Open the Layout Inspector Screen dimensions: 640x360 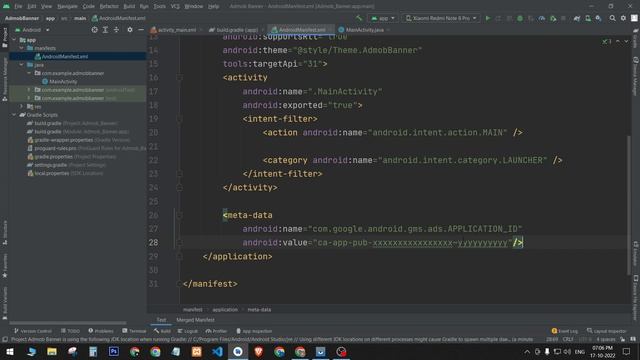coord(607,331)
